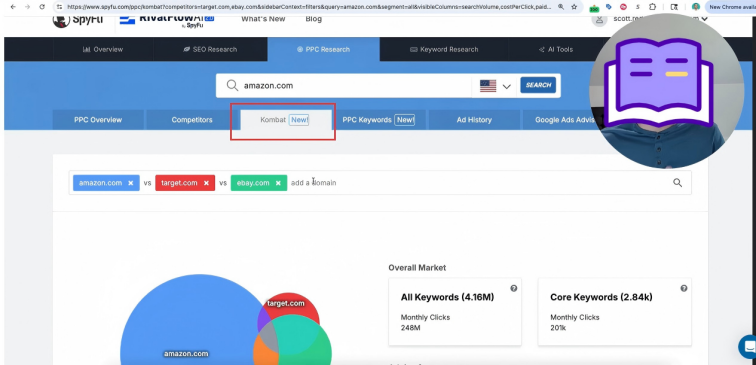The image size is (756, 365).
Task: Remove the target.com domain chip
Action: (x=206, y=183)
